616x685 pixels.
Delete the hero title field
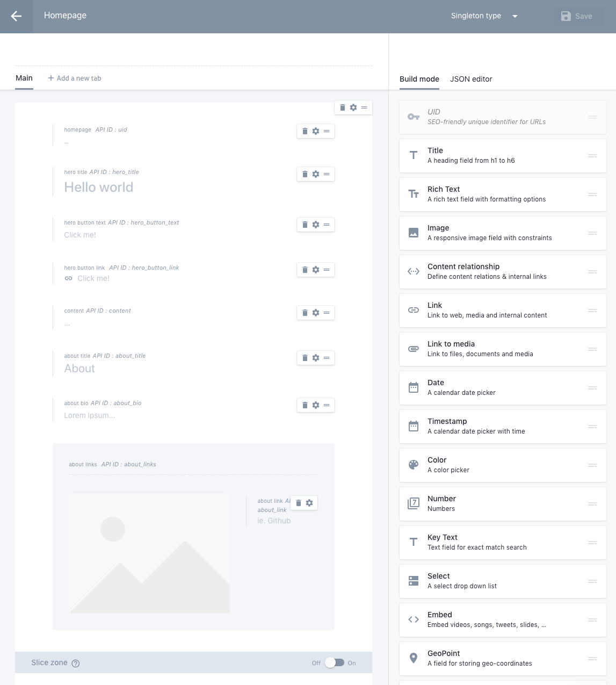(x=305, y=174)
